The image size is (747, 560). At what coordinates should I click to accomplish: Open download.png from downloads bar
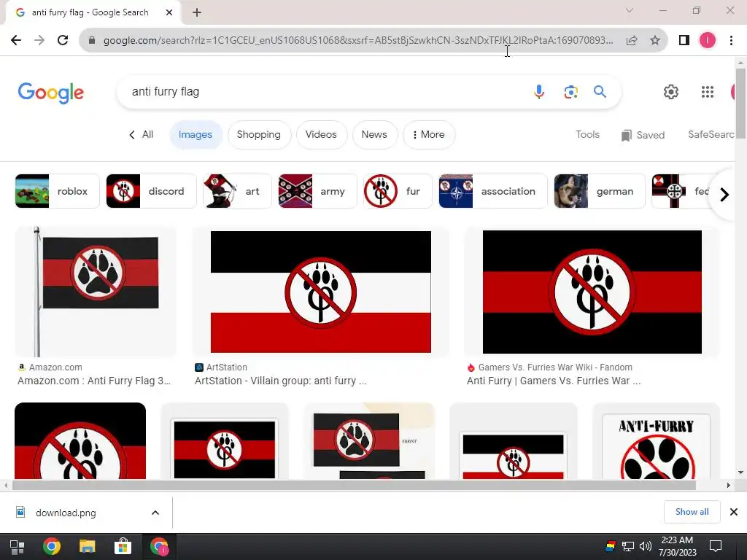[x=66, y=513]
